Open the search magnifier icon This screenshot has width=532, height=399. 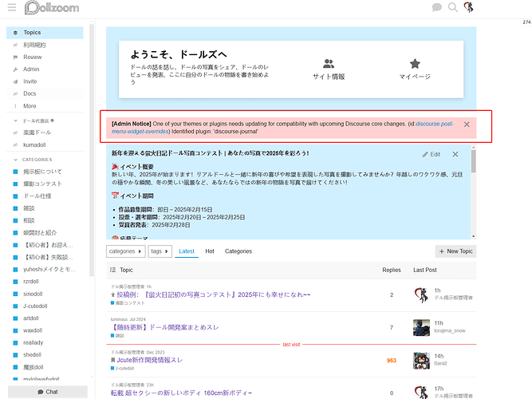click(x=452, y=7)
